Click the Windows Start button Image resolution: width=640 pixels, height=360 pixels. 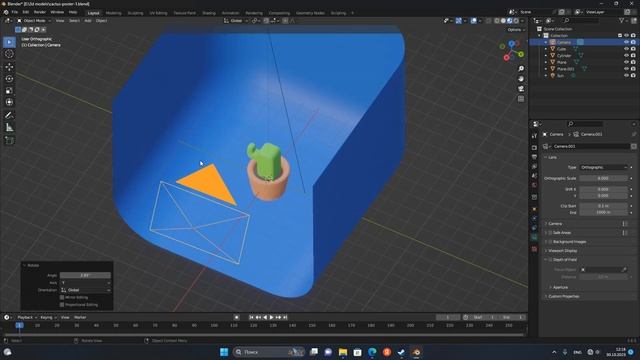point(224,352)
